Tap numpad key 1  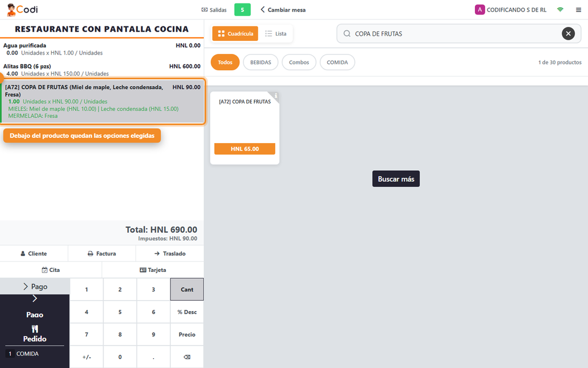click(86, 289)
